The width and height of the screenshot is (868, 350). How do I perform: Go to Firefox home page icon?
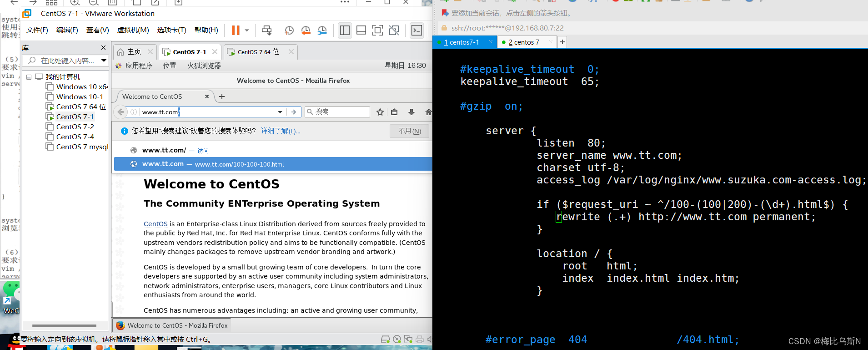click(x=428, y=112)
